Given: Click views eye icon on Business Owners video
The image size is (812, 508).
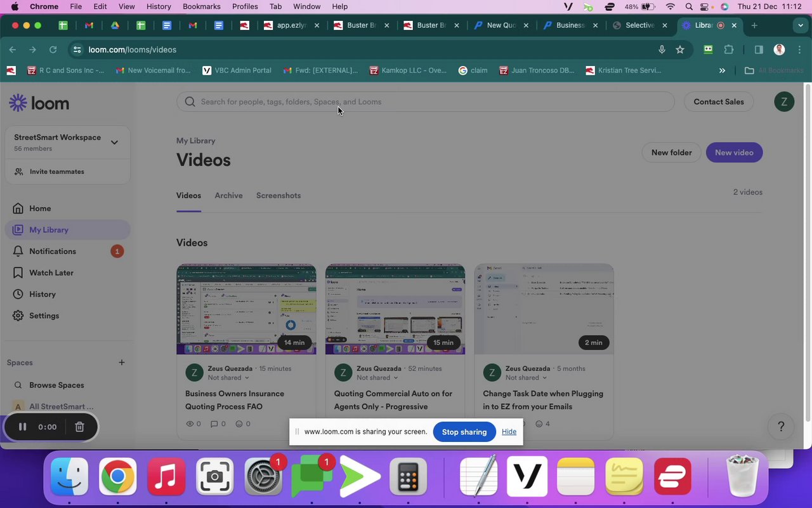Looking at the screenshot, I should [190, 424].
